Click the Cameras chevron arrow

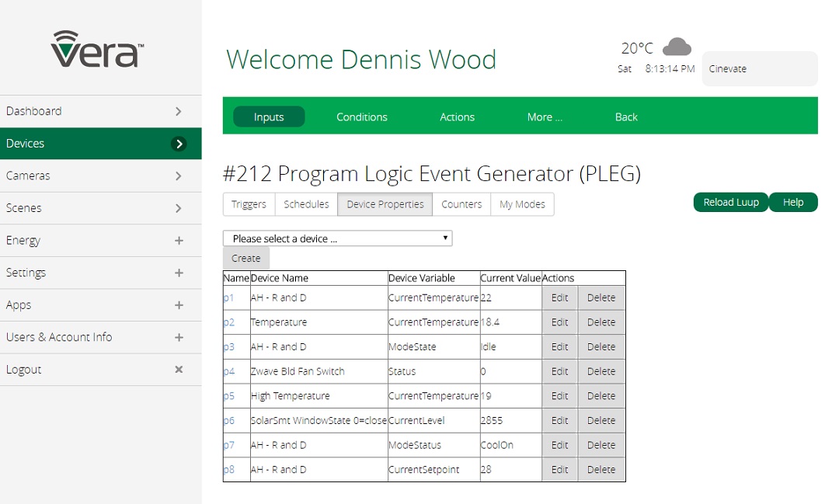click(179, 176)
